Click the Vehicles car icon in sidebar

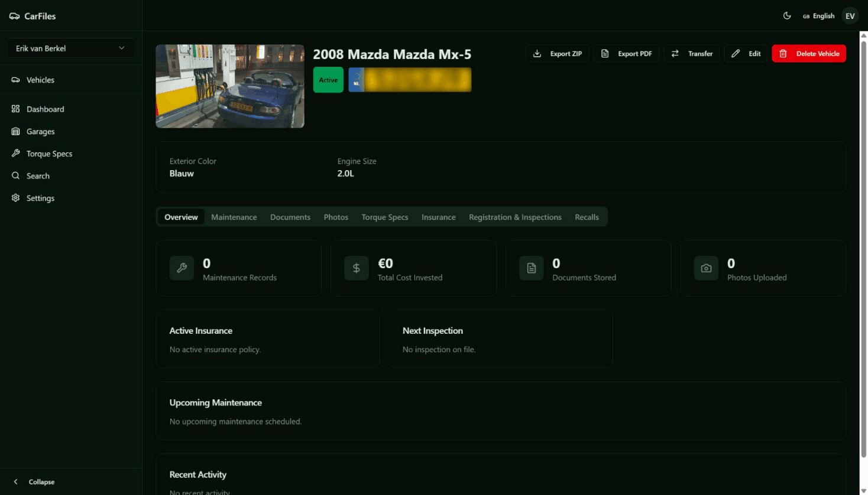click(x=15, y=80)
